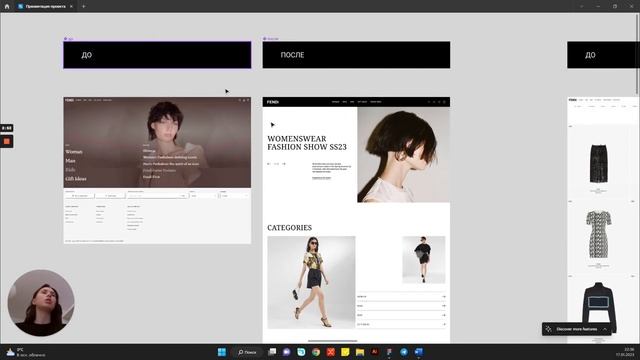Switch to the Презентация проекта file tab
This screenshot has height=360, width=640.
pyautogui.click(x=45, y=7)
